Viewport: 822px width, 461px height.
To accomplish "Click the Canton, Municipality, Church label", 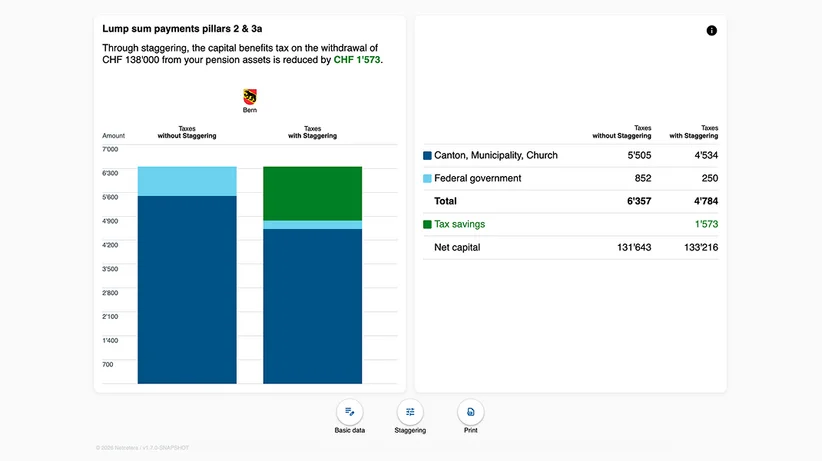I will pos(496,155).
